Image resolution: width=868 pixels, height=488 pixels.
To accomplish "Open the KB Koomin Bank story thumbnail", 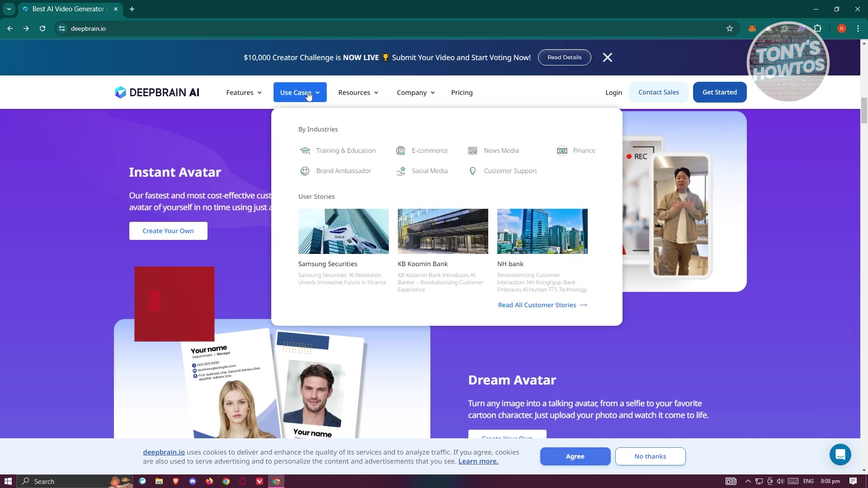I will pos(443,231).
